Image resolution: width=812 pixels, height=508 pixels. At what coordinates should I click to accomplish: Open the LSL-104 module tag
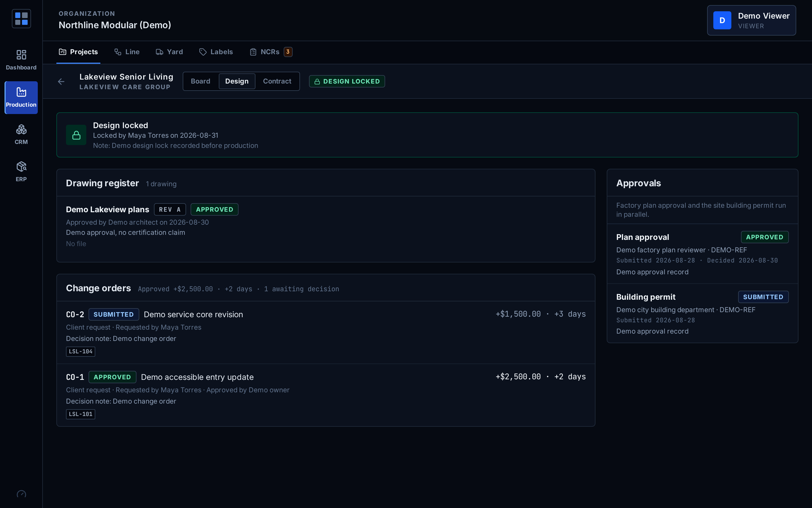pyautogui.click(x=81, y=351)
